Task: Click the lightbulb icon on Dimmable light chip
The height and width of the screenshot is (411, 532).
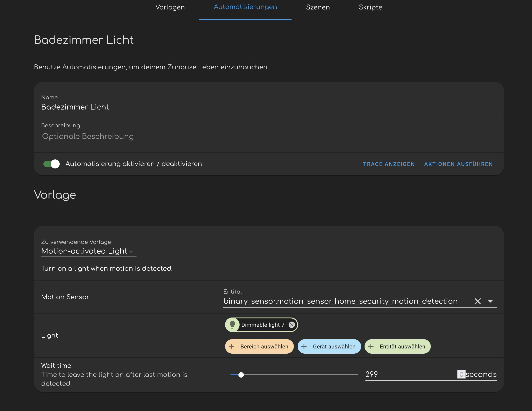Action: coord(232,325)
